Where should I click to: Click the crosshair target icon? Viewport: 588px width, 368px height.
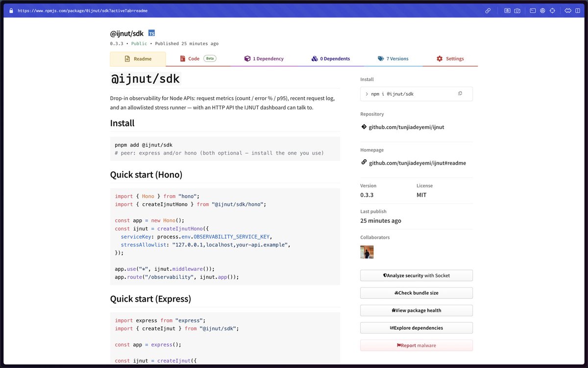552,10
